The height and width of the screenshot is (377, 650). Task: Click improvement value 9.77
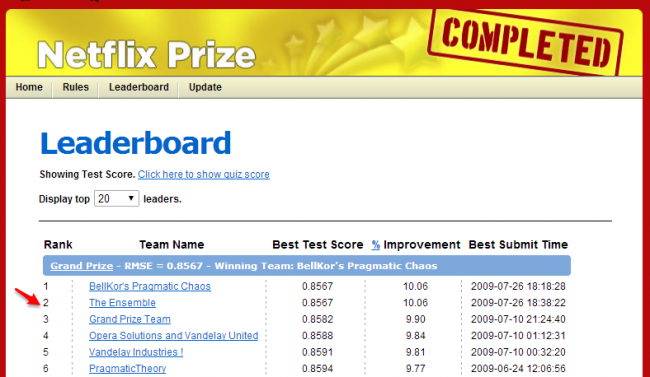[x=415, y=368]
